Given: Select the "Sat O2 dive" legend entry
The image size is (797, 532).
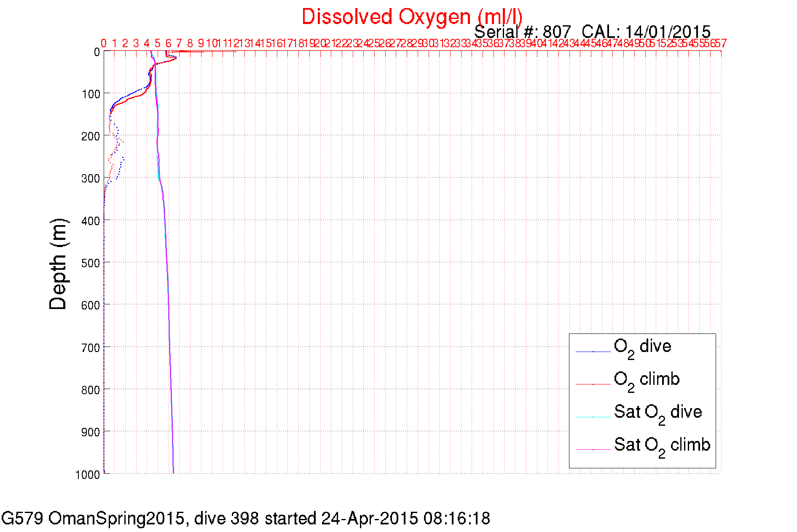Looking at the screenshot, I should (x=658, y=414).
